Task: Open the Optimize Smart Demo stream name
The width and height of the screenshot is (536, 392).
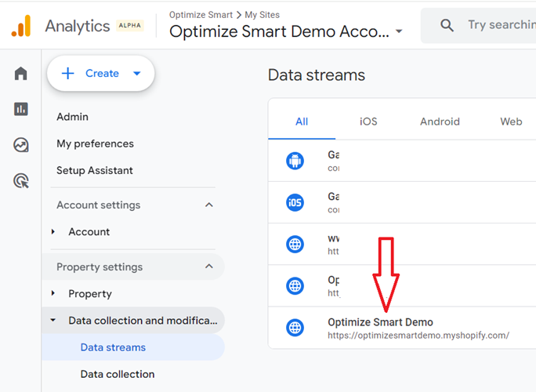Action: (x=380, y=322)
